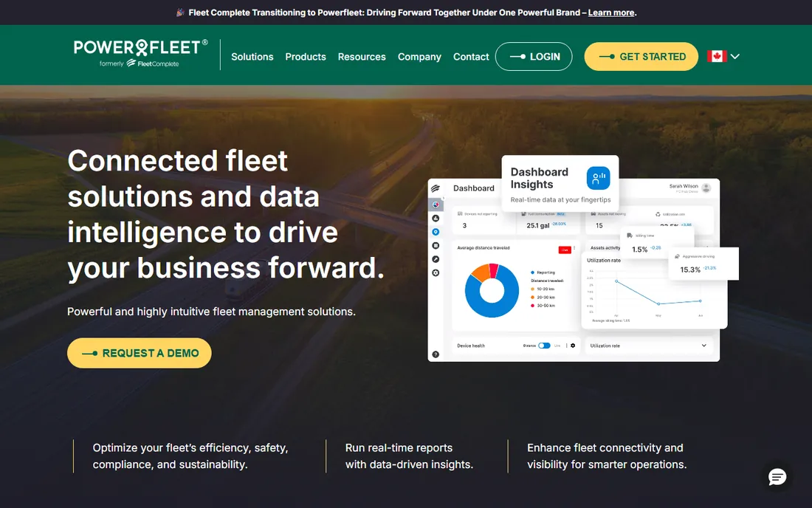Click the Fuel consumption card icon
Screen dimensions: 812x508
click(524, 214)
